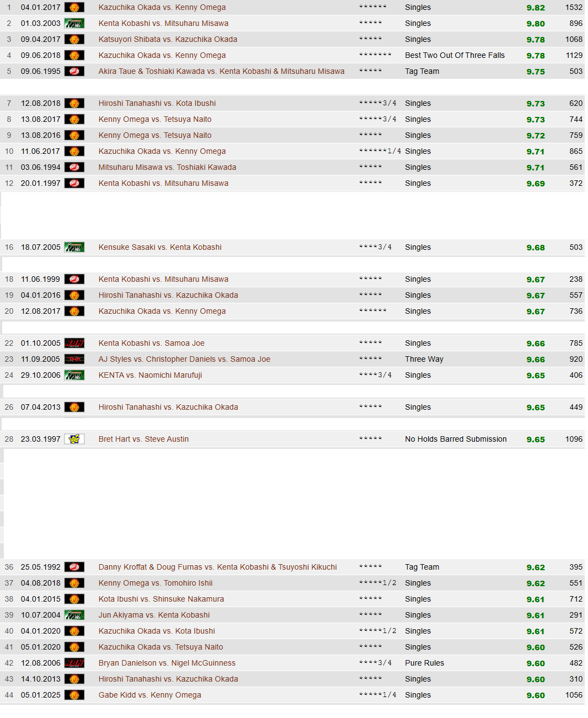Click the 1056 votes count

(574, 695)
